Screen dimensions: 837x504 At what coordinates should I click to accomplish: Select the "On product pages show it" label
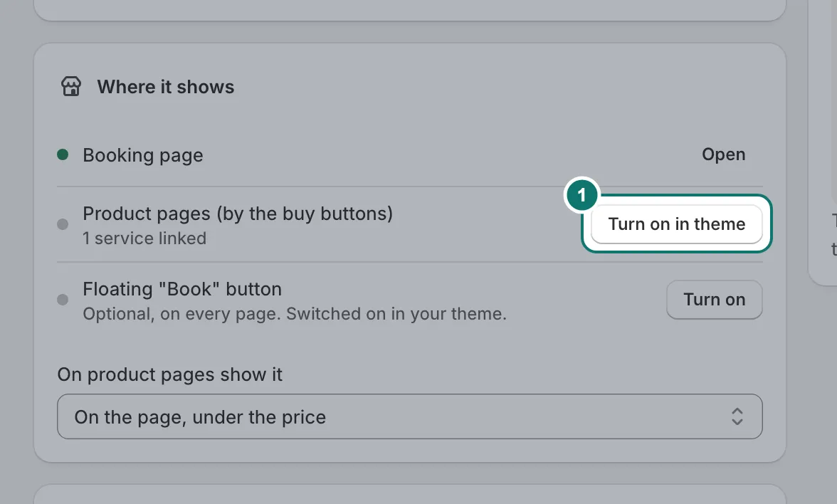169,374
